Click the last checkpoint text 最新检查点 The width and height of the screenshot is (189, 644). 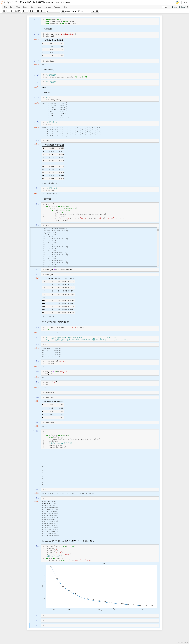(52, 2)
